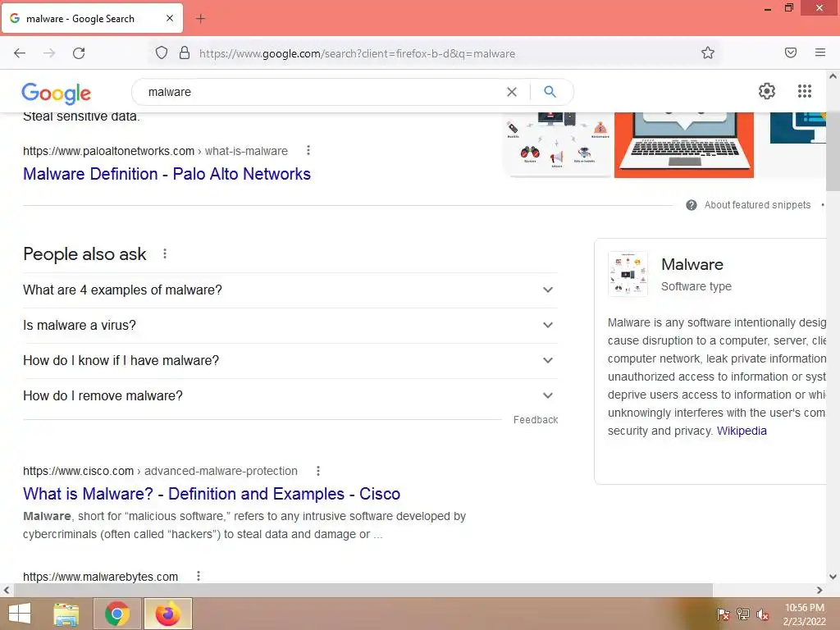Click the vertical scrollbar up arrow
This screenshot has width=840, height=630.
[x=833, y=76]
